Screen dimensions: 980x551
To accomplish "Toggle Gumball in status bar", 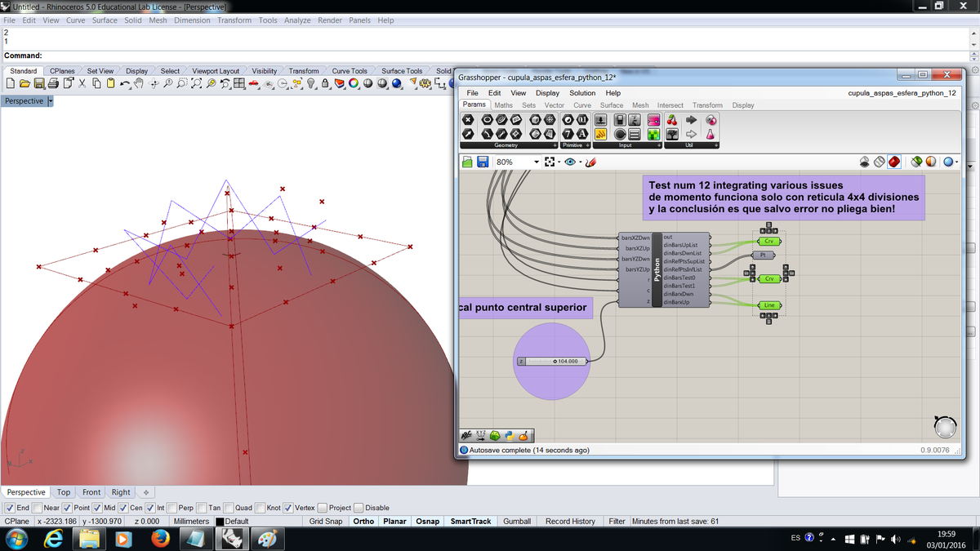I will click(x=517, y=521).
